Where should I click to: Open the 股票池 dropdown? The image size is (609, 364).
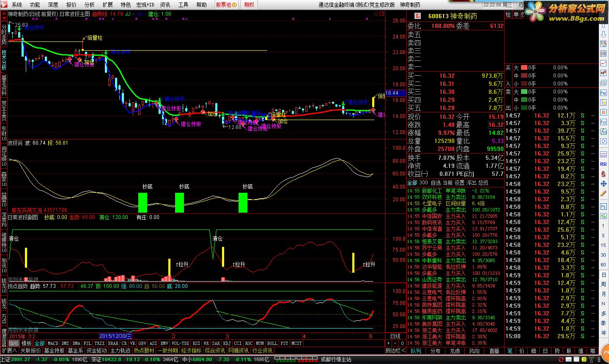[226, 5]
